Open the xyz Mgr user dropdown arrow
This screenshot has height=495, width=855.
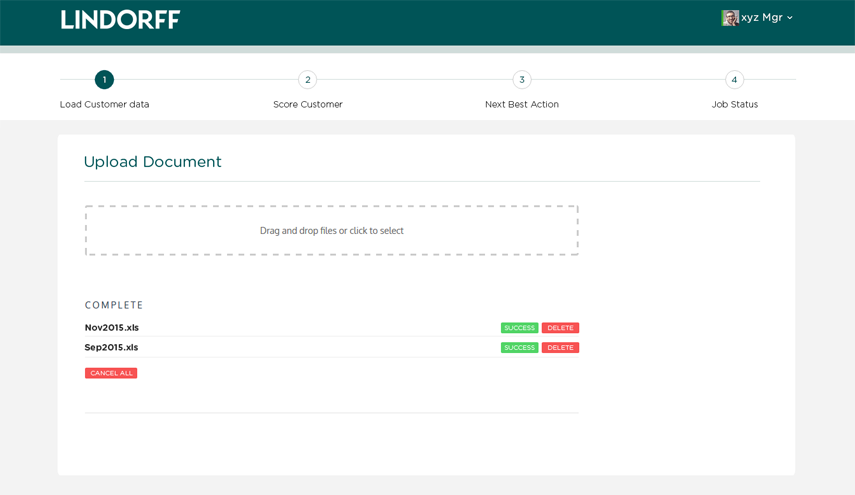pyautogui.click(x=790, y=18)
